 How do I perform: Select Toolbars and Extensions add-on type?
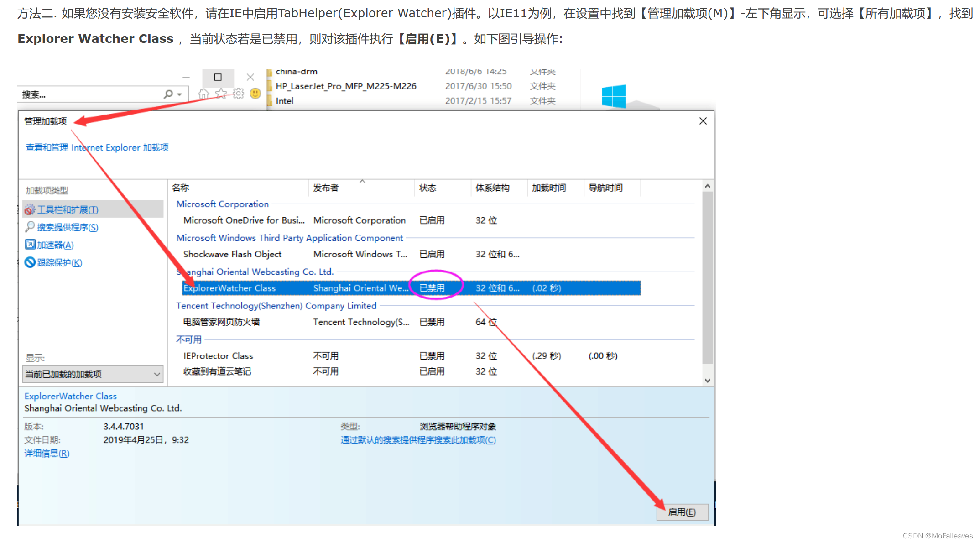click(x=68, y=209)
